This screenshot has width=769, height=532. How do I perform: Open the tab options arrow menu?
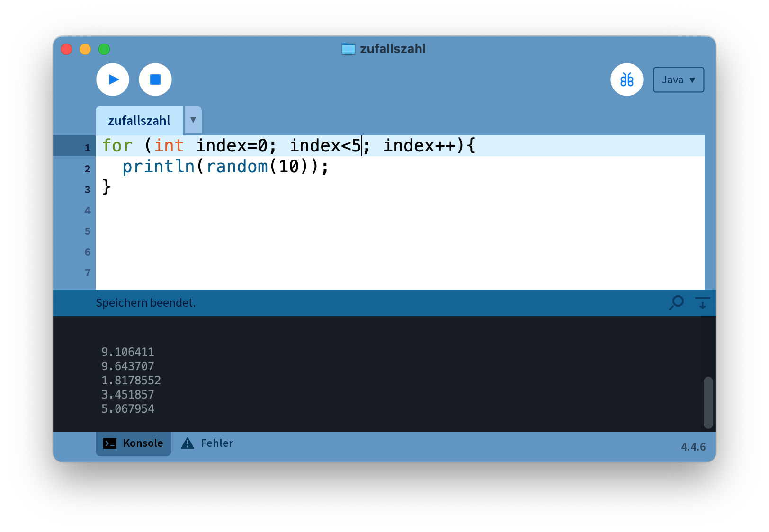pos(193,120)
